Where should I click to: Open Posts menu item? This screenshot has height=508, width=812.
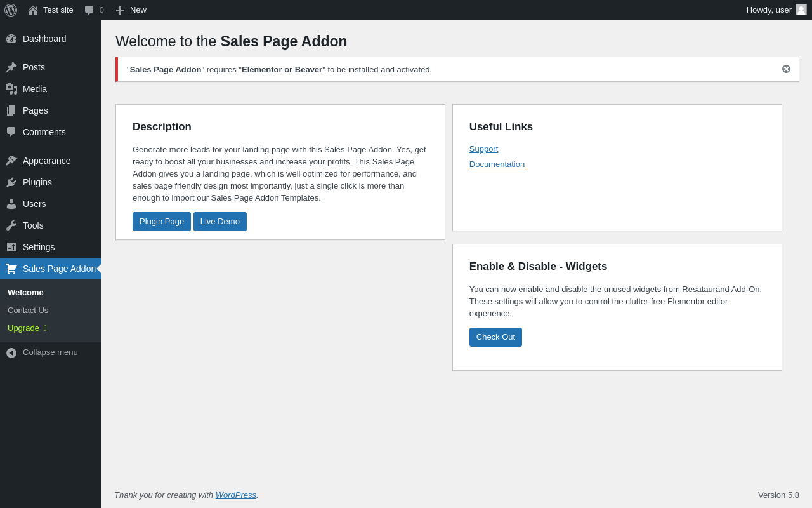[51, 67]
